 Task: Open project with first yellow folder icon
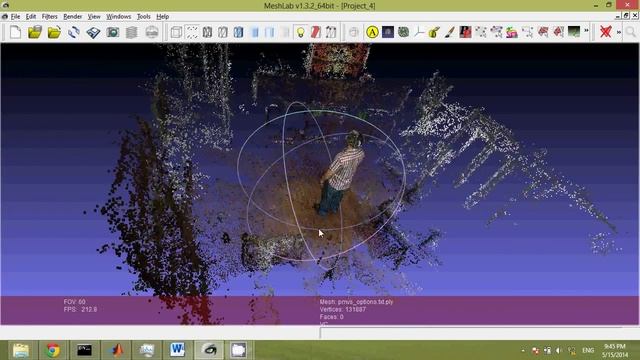(35, 32)
